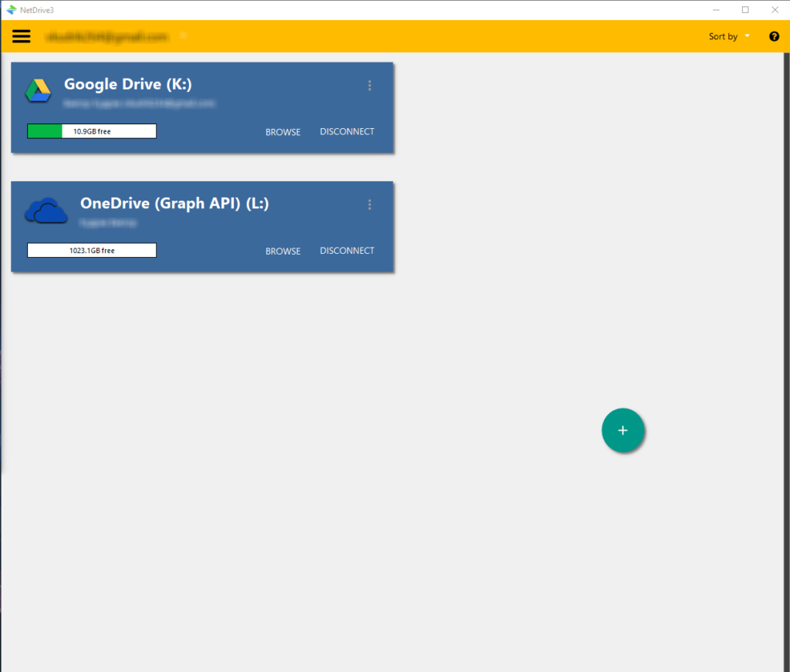
Task: Click the Google Drive logo icon
Action: 38,90
